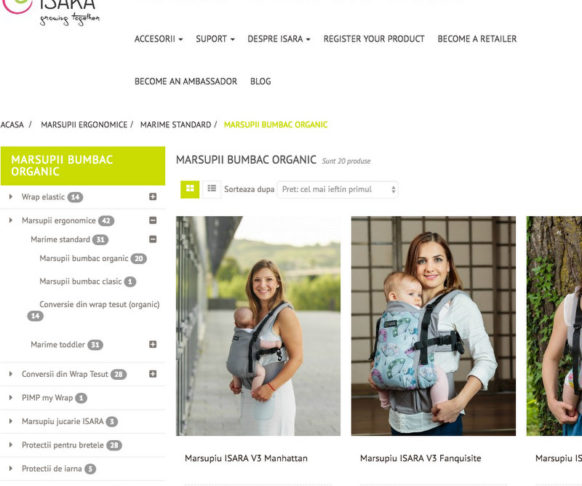Collapse the Marsupii ergonomice category
Screen dimensions: 582x486
point(153,220)
